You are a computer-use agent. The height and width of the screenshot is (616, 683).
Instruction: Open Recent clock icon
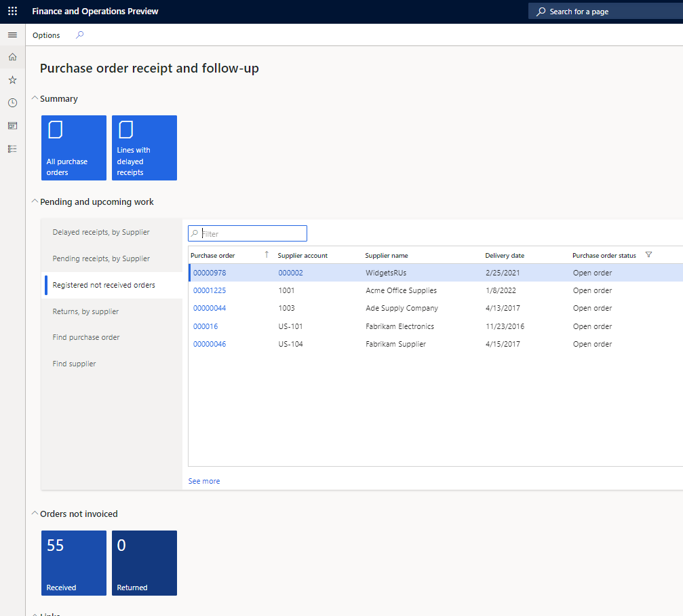click(13, 103)
